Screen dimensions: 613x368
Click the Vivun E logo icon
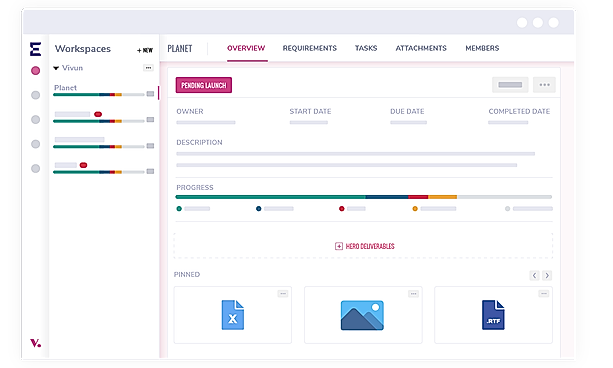[x=36, y=49]
